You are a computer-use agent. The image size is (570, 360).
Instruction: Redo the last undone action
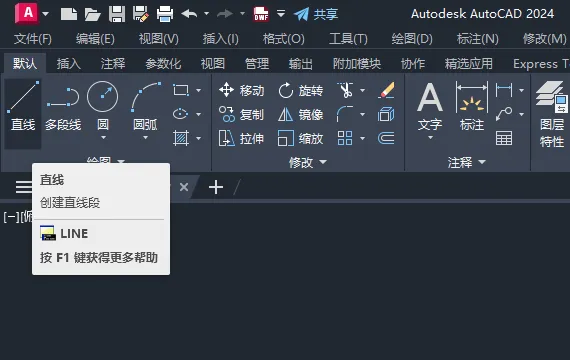pyautogui.click(x=225, y=14)
